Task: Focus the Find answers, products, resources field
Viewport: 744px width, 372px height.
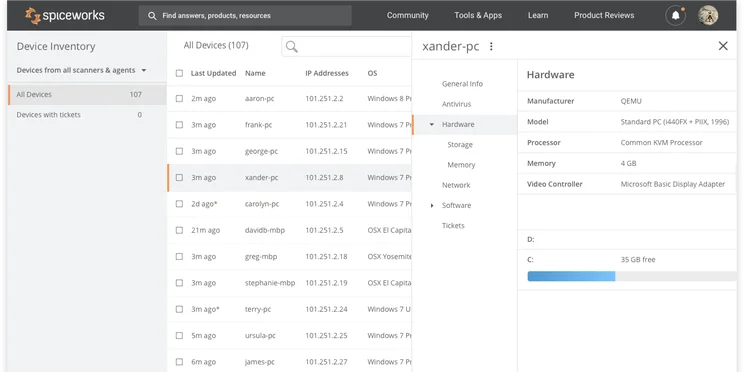Action: (x=245, y=16)
